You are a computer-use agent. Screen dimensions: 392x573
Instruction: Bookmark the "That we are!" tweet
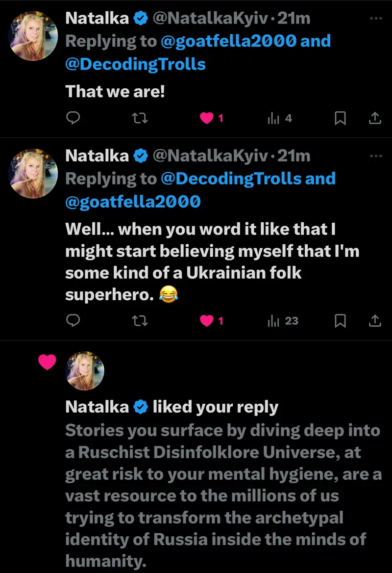(x=340, y=118)
